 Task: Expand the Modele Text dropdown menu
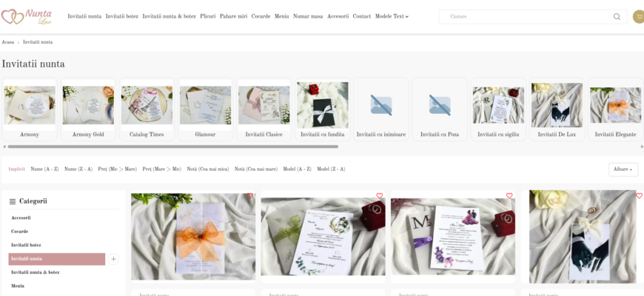(392, 16)
